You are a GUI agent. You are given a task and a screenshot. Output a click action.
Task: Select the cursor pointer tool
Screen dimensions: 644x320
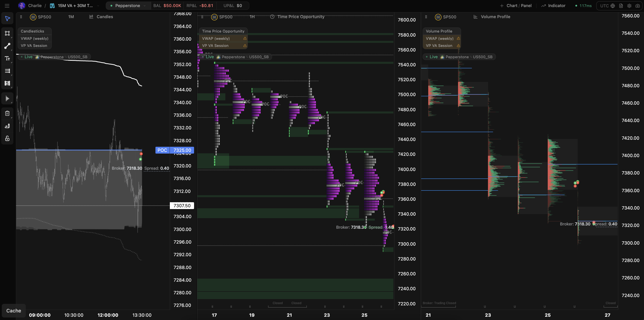click(7, 18)
